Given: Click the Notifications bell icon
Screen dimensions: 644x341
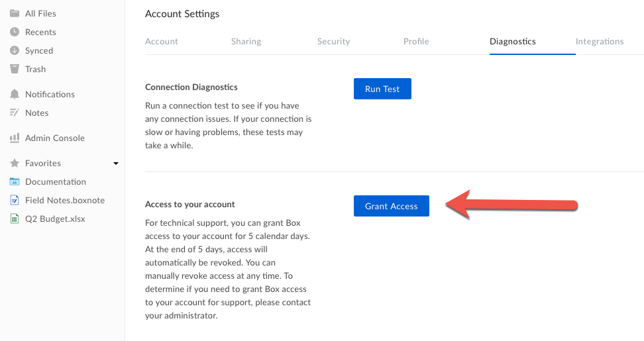Looking at the screenshot, I should [15, 94].
